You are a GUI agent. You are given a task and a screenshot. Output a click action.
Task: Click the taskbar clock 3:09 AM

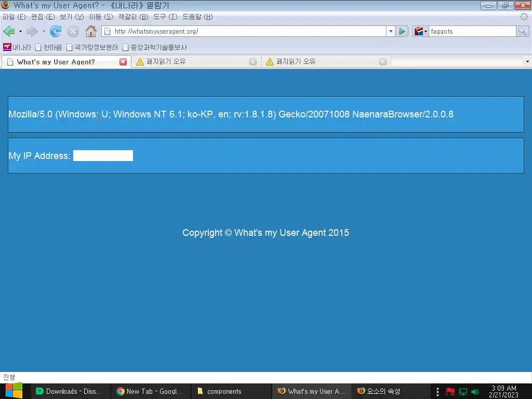(503, 392)
